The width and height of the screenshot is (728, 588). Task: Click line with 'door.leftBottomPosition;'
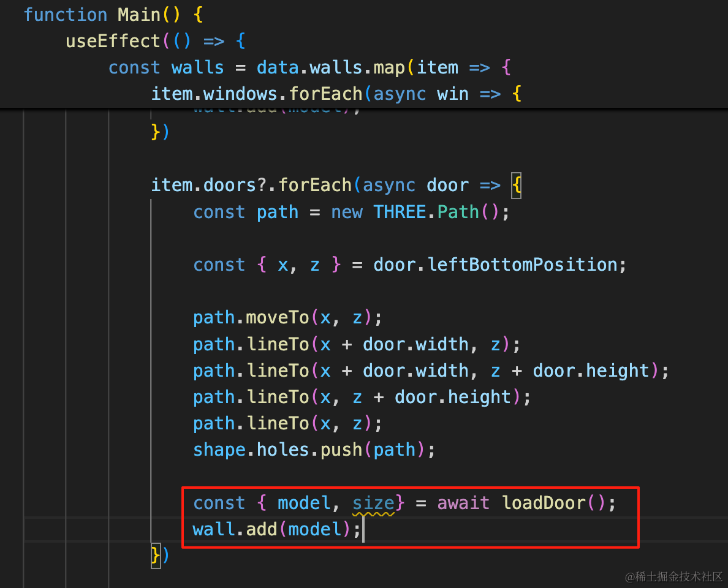point(410,265)
